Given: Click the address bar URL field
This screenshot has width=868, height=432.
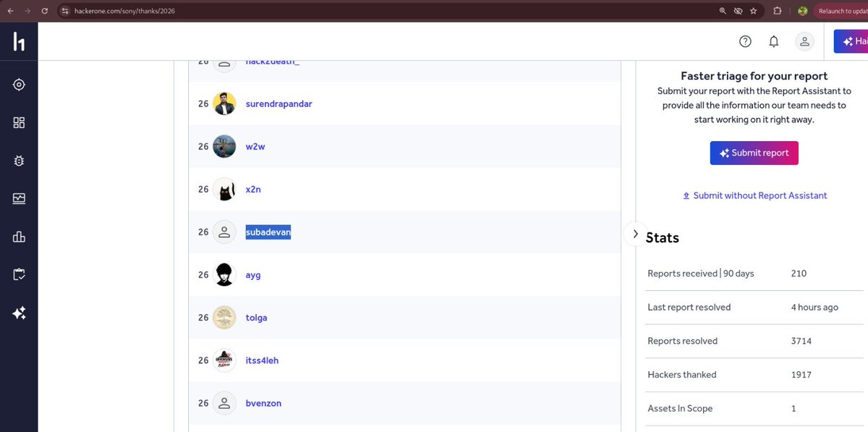Looking at the screenshot, I should pyautogui.click(x=391, y=11).
